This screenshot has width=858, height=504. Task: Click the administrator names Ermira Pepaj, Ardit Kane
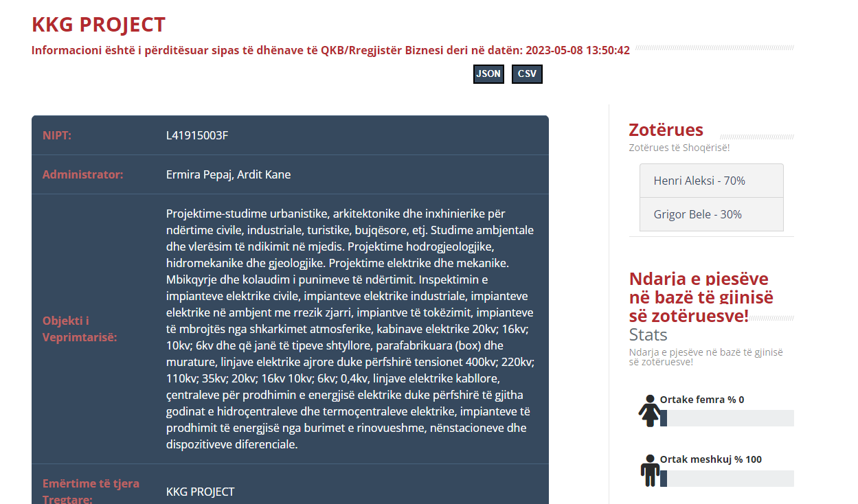(x=228, y=174)
